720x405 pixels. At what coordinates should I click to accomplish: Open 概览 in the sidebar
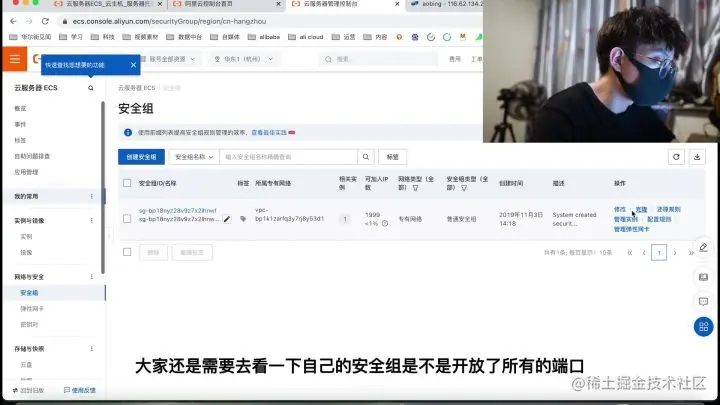[20, 108]
